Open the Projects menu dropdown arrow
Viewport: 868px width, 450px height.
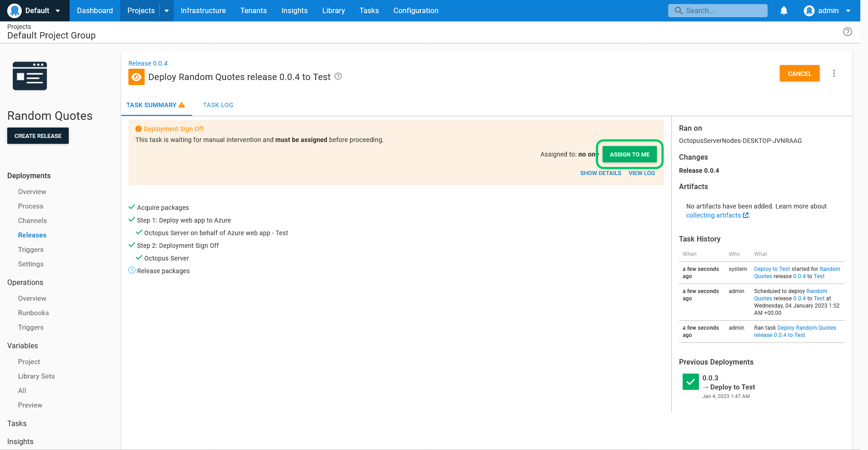tap(166, 11)
